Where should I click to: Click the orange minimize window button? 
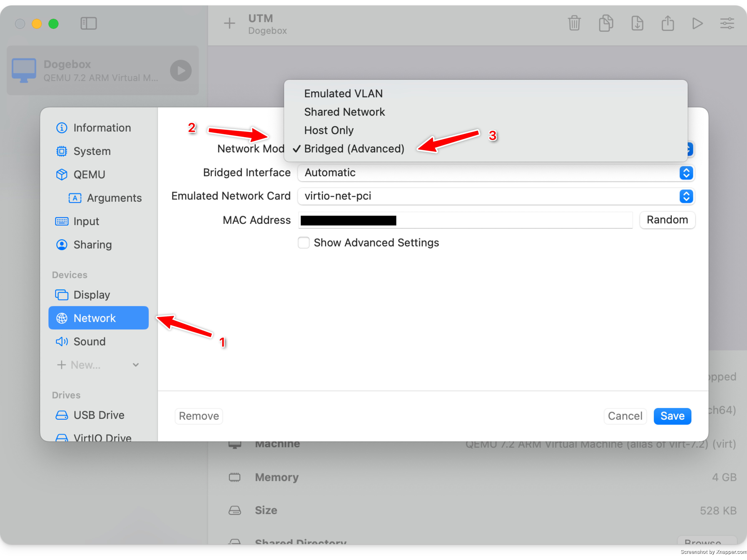pyautogui.click(x=37, y=24)
